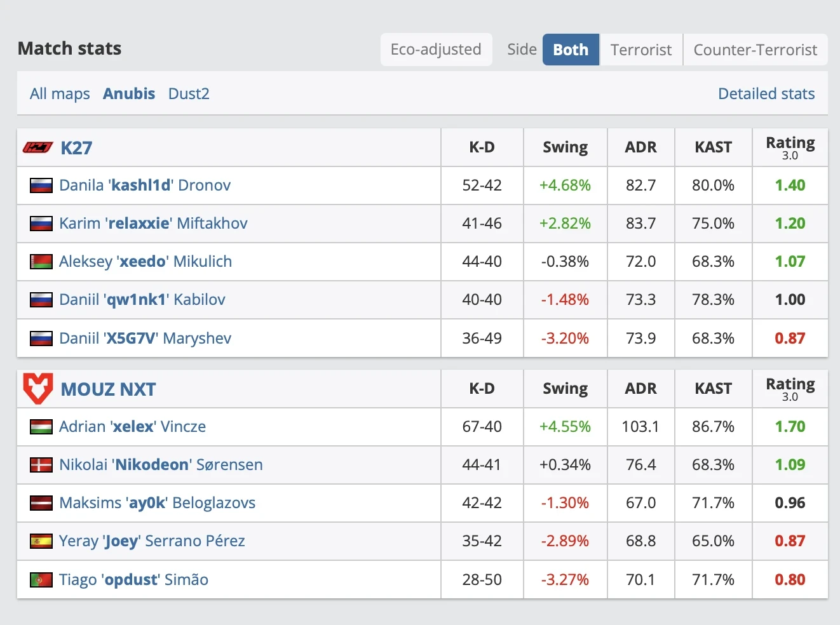Click the Portuguese flag next to opdust
840x625 pixels.
pyautogui.click(x=41, y=580)
